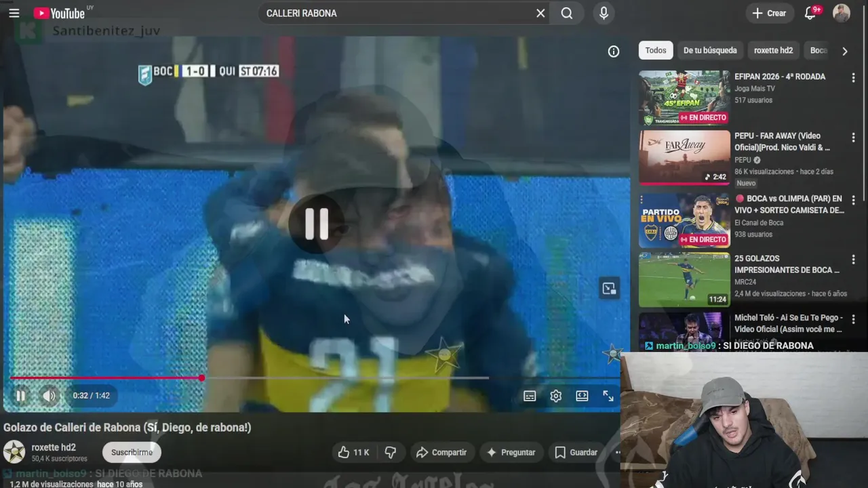Select the De tu búsqueda chip
Image resolution: width=868 pixels, height=488 pixels.
pos(710,50)
